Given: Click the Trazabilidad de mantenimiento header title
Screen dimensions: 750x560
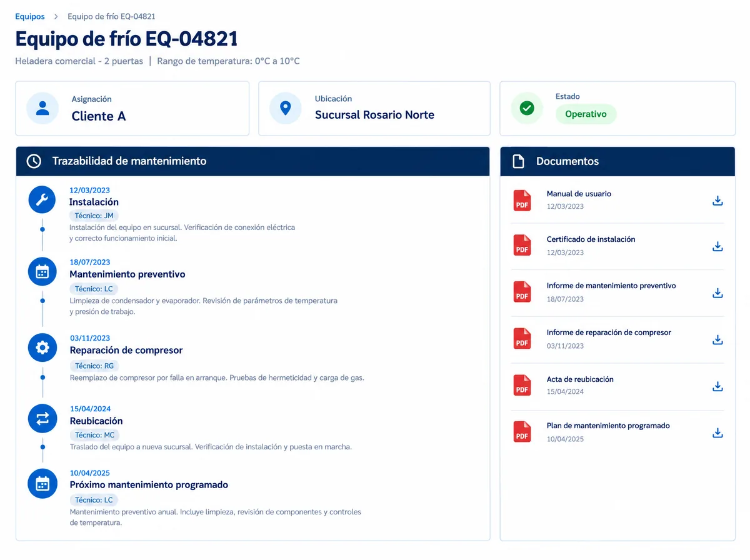Looking at the screenshot, I should coord(129,161).
